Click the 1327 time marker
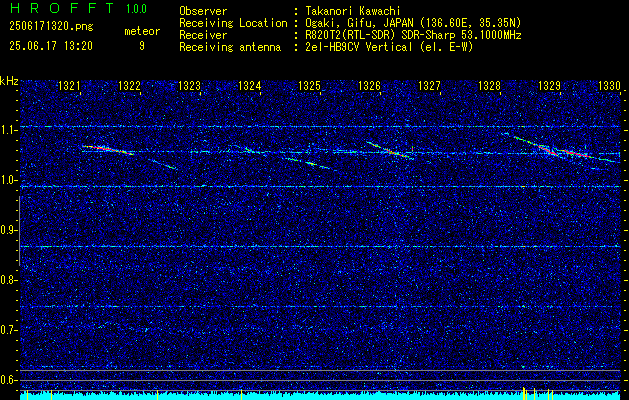The height and width of the screenshot is (400, 629). pos(429,85)
